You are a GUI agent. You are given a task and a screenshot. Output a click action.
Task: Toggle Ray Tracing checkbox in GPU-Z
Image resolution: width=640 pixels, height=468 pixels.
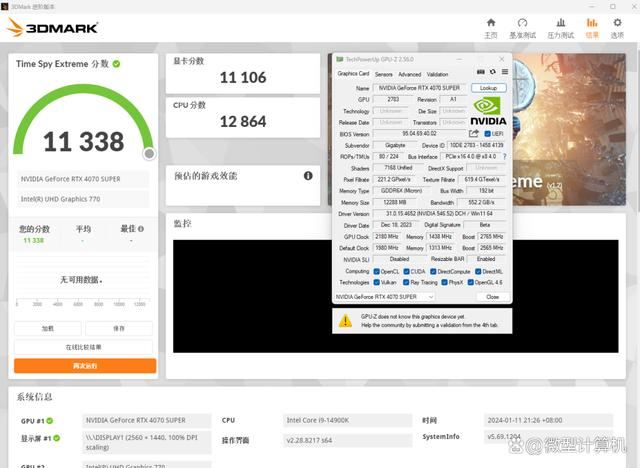click(406, 282)
